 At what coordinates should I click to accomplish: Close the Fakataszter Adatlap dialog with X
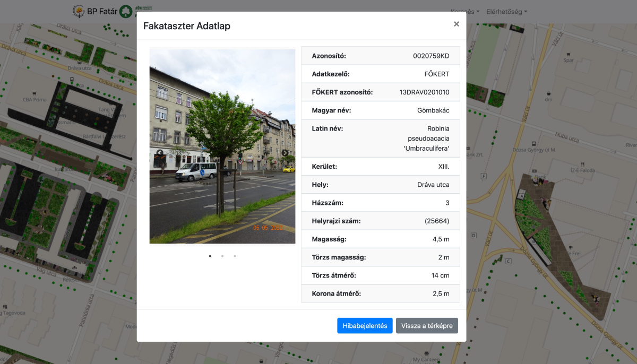pos(456,24)
